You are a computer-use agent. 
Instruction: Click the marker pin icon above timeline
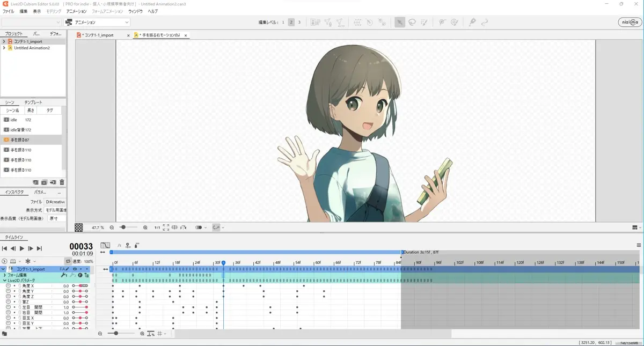coord(128,245)
